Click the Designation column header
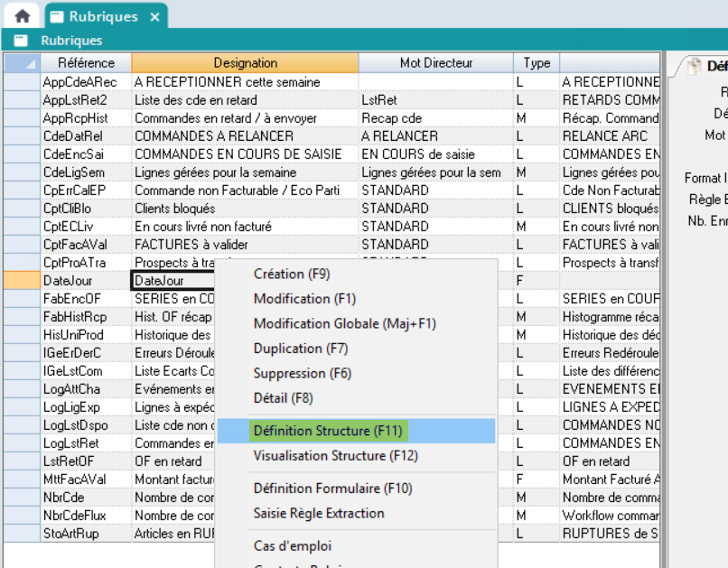The height and width of the screenshot is (568, 728). click(245, 63)
